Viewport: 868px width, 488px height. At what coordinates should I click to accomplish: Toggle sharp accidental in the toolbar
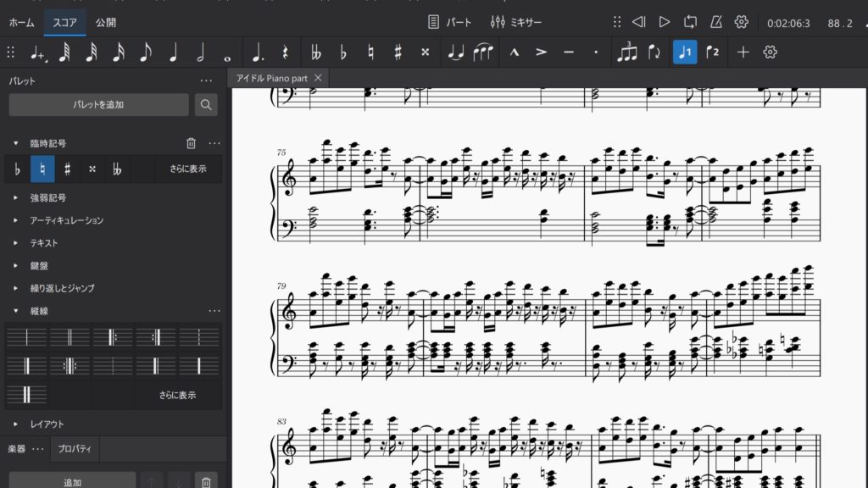coord(398,52)
